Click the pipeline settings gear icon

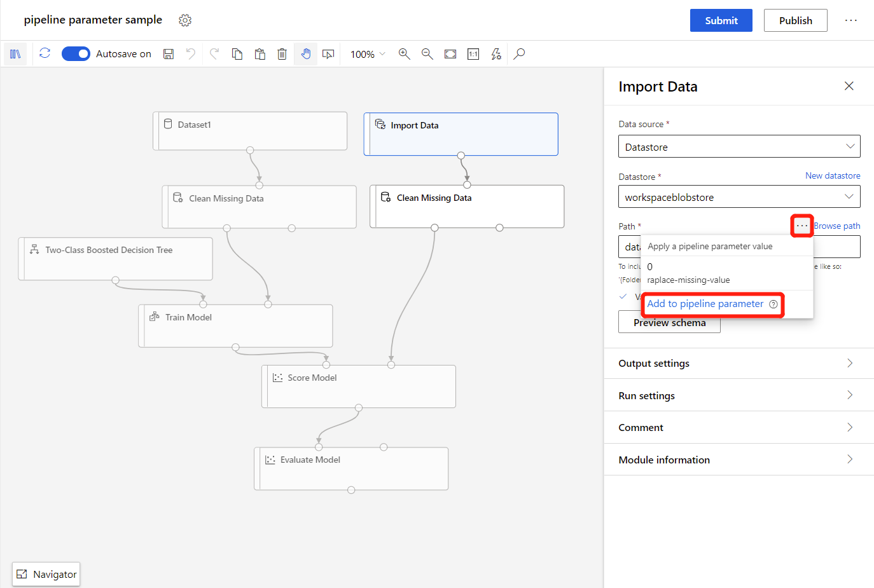coord(185,20)
